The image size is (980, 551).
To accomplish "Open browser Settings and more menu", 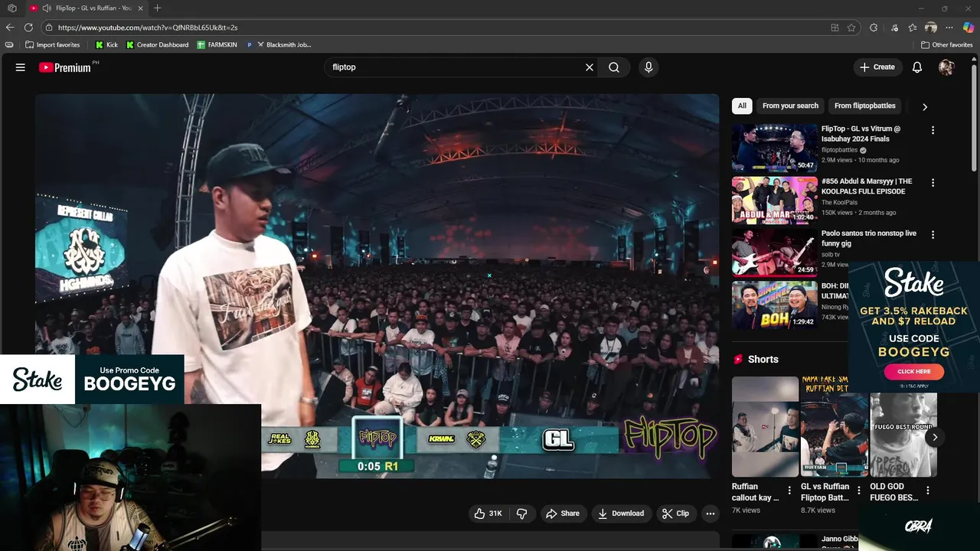I will [949, 28].
